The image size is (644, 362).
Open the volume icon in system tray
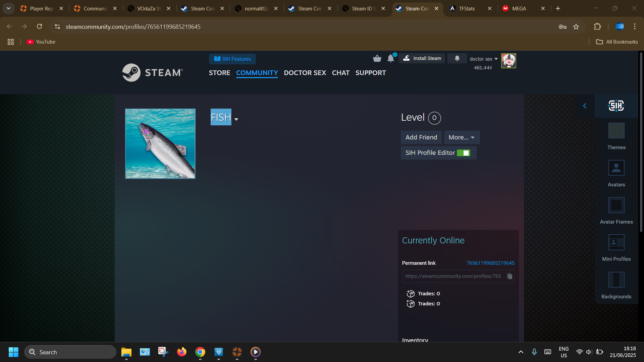click(x=589, y=352)
